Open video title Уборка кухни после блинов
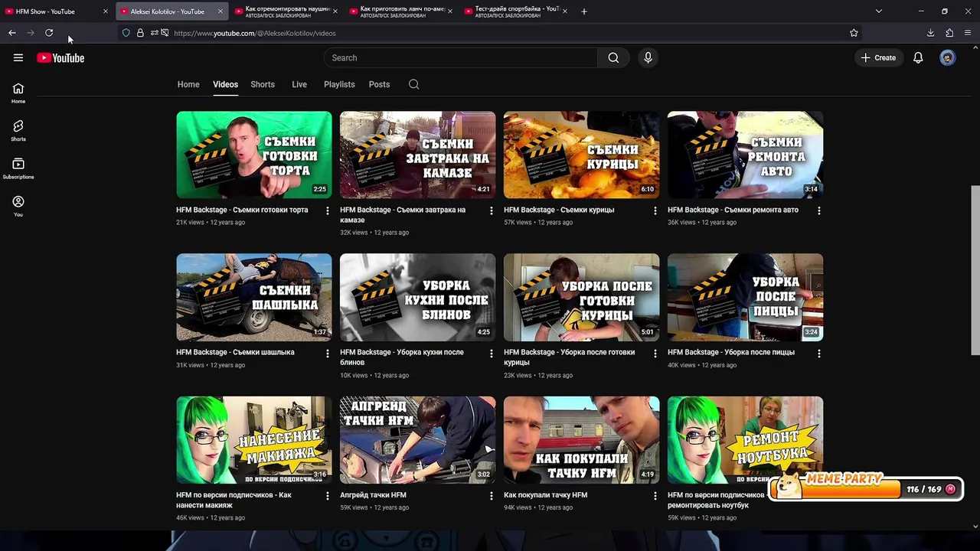 pyautogui.click(x=402, y=357)
